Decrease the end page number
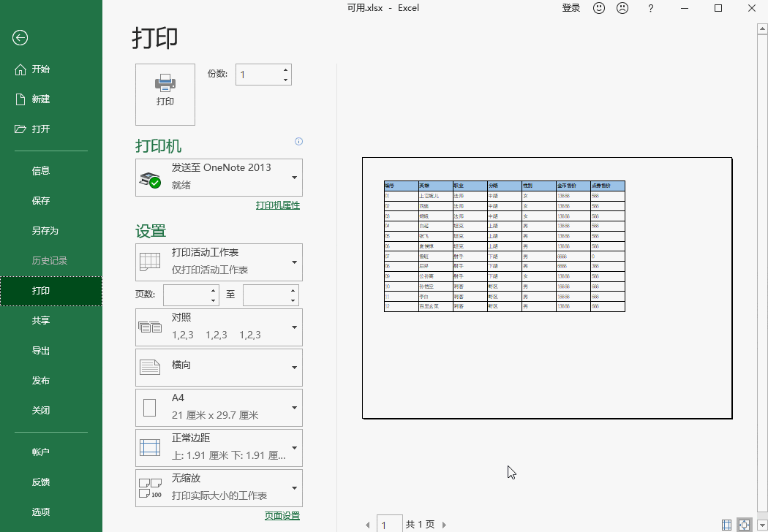768x532 pixels. tap(293, 300)
